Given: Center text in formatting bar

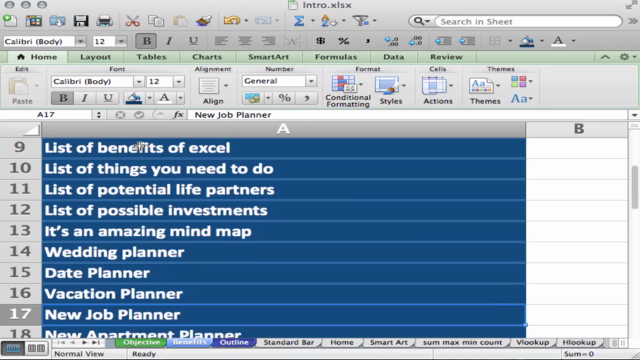Looking at the screenshot, I should point(245,41).
